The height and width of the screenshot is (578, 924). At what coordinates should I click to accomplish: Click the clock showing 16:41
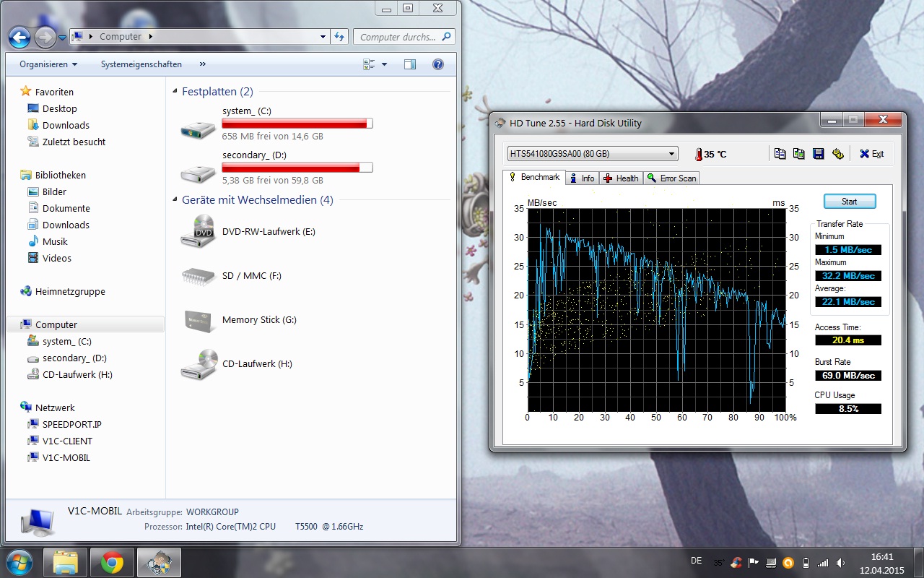click(882, 557)
